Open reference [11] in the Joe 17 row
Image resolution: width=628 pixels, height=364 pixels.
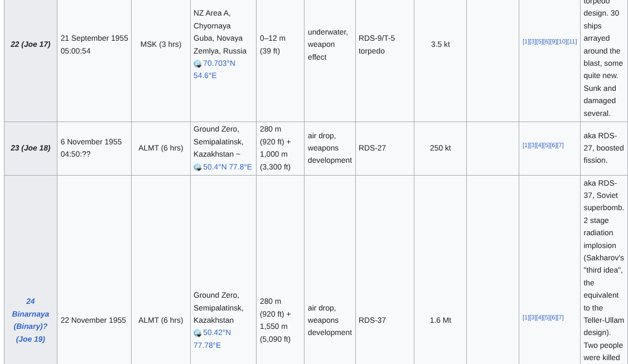[572, 42]
